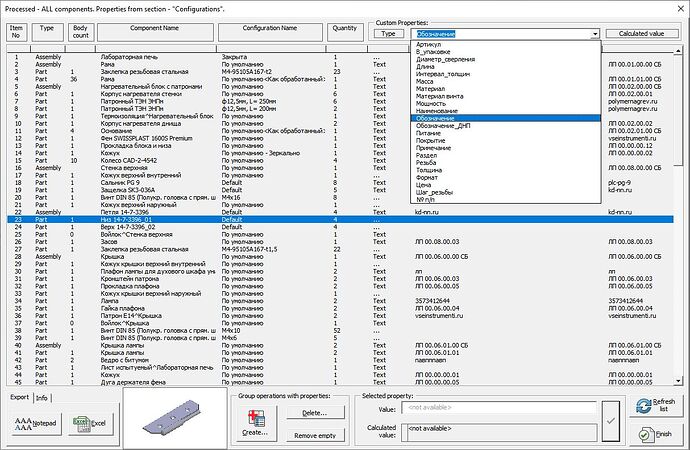This screenshot has height=450, width=690.
Task: Select 'Артикул' from the dropdown list
Action: (428, 45)
